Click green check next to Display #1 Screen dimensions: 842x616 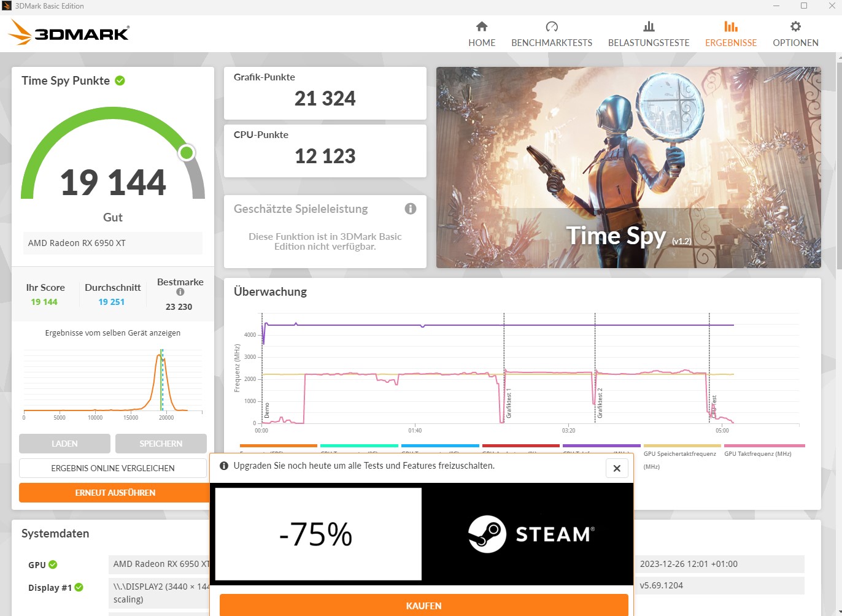pyautogui.click(x=79, y=587)
